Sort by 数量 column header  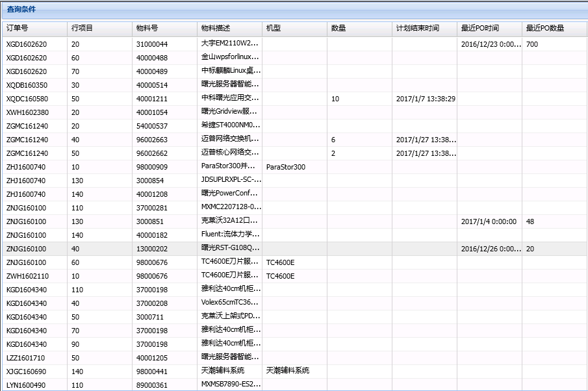click(359, 29)
